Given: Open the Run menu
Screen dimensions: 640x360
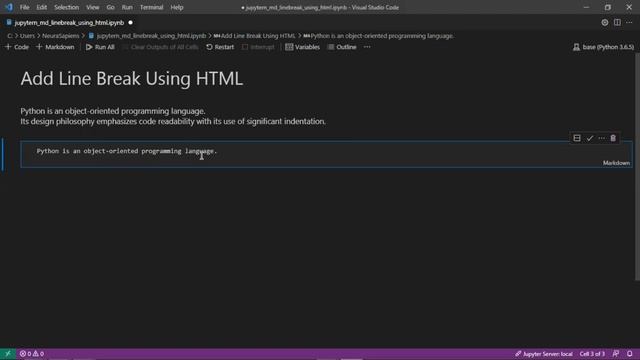Looking at the screenshot, I should [x=127, y=7].
